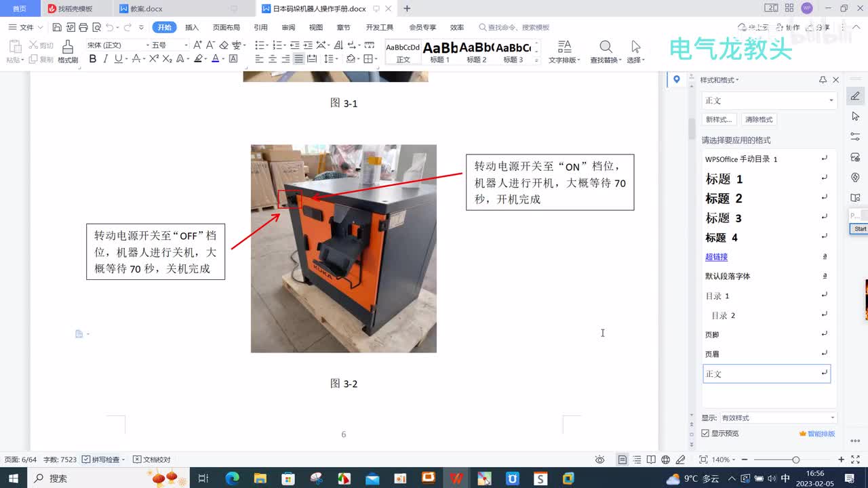Open the 140% zoom level dropdown

tap(724, 460)
